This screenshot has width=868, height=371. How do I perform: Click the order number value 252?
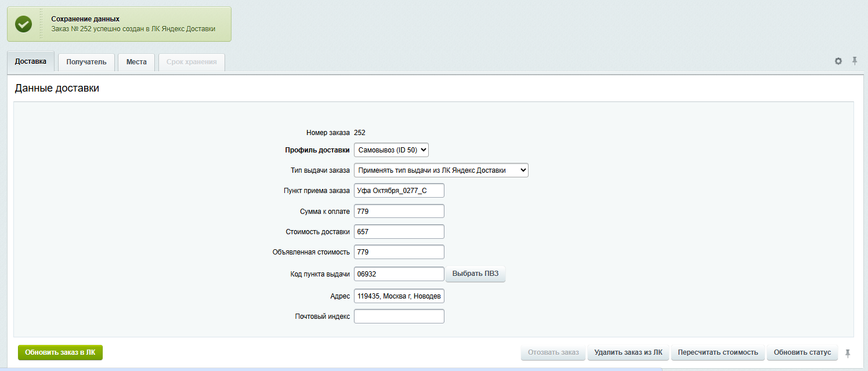[360, 133]
